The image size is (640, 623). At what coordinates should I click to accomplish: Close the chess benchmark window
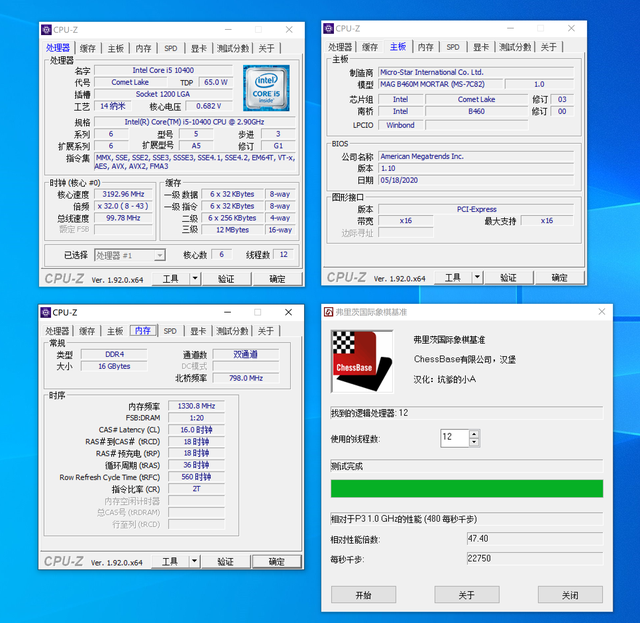pos(602,312)
